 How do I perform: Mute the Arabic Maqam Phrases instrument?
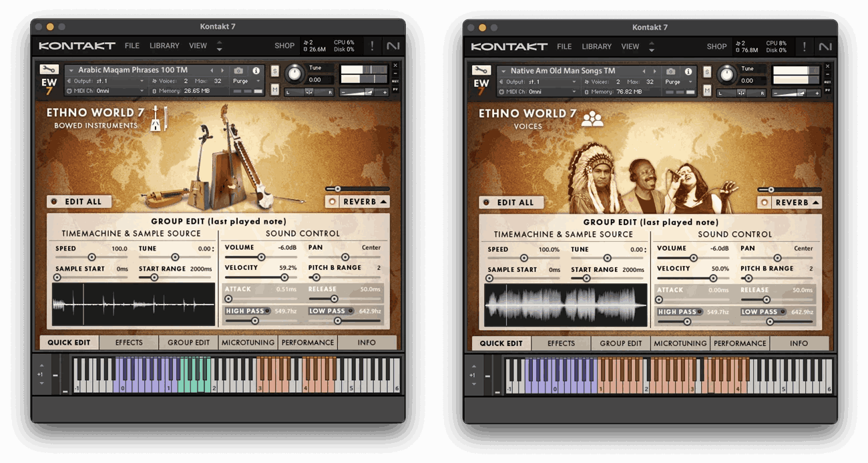coord(275,89)
